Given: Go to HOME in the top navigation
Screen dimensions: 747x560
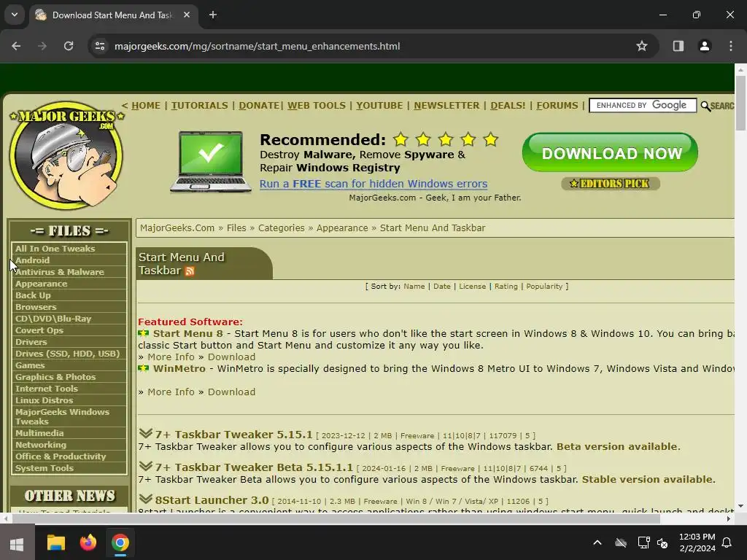Looking at the screenshot, I should (146, 106).
